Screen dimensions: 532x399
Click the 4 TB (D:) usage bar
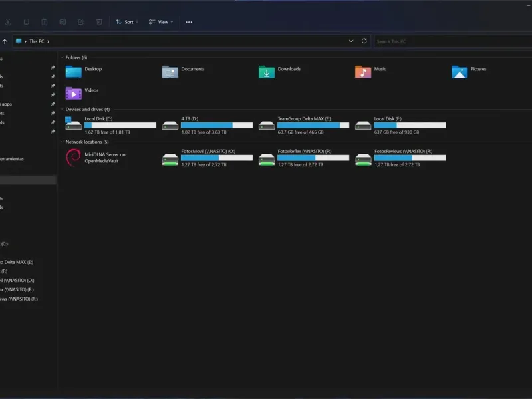point(217,125)
